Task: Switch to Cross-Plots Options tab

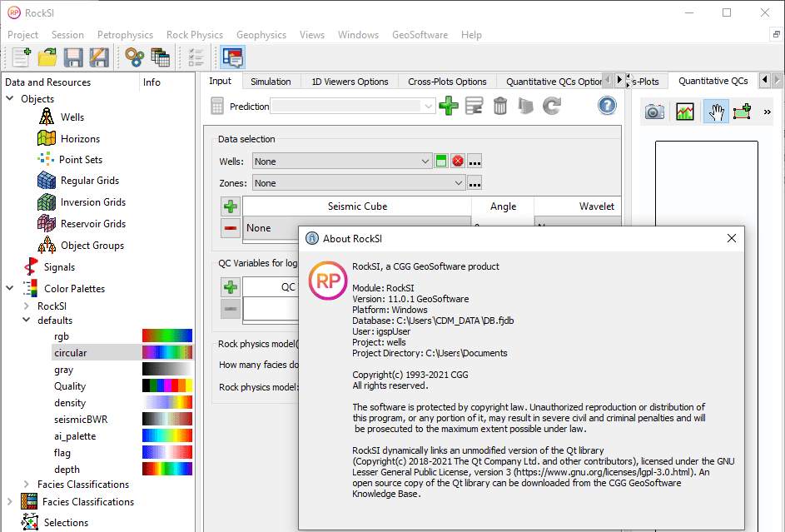Action: click(x=447, y=82)
